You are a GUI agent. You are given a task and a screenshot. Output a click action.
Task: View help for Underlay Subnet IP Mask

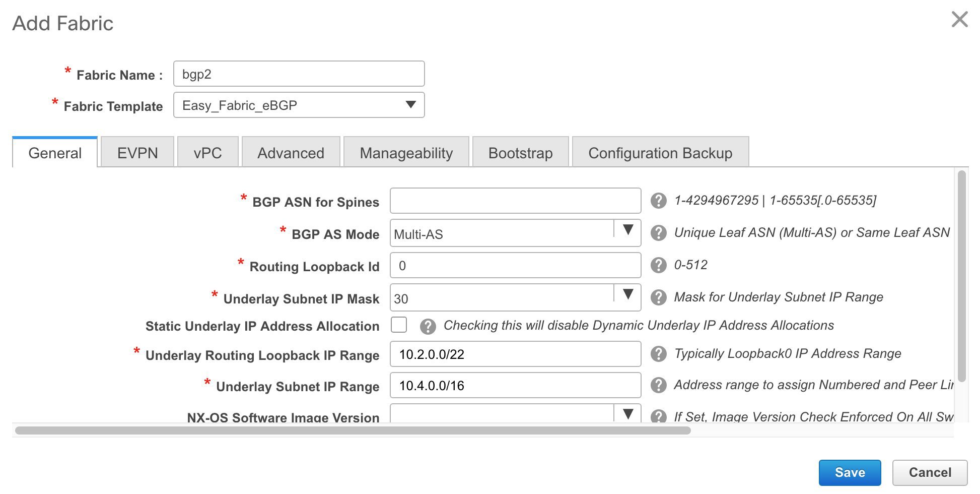click(x=659, y=297)
